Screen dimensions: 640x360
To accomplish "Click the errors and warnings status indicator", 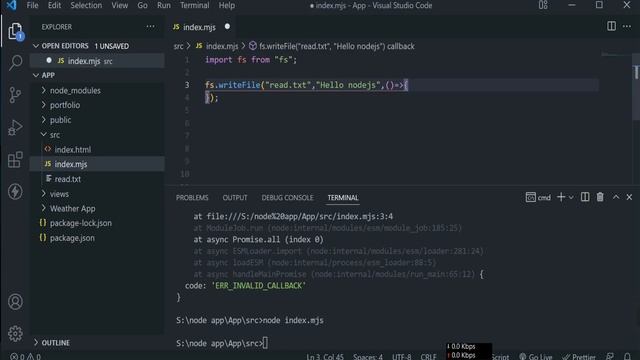I will [x=25, y=356].
